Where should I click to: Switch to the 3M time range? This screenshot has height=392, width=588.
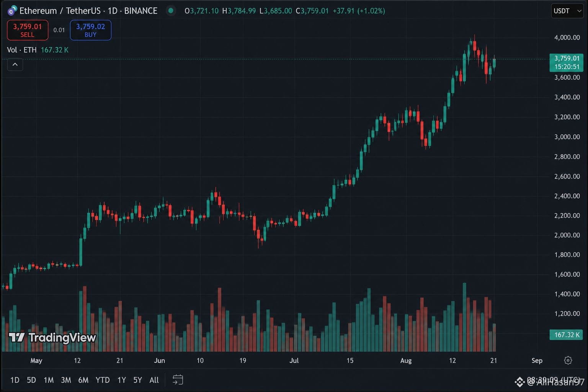click(66, 380)
